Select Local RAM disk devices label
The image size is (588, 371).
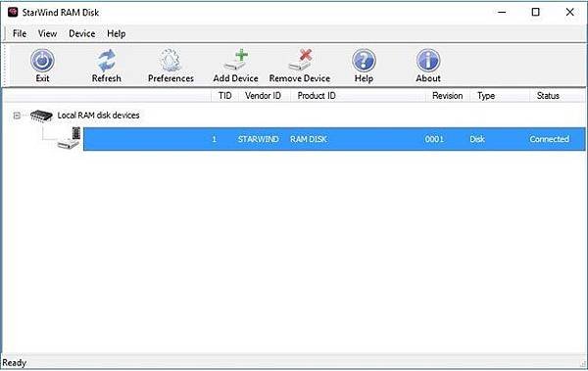pyautogui.click(x=98, y=116)
